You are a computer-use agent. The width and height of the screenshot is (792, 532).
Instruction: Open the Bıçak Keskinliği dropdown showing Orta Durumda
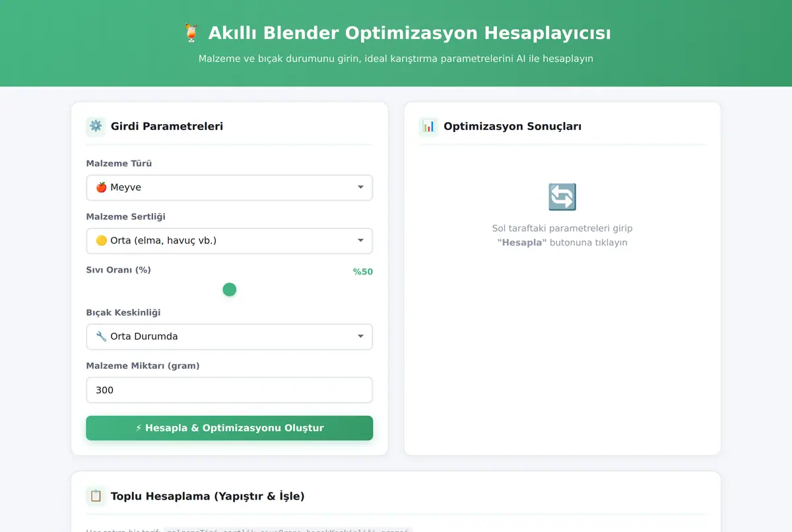coord(230,337)
